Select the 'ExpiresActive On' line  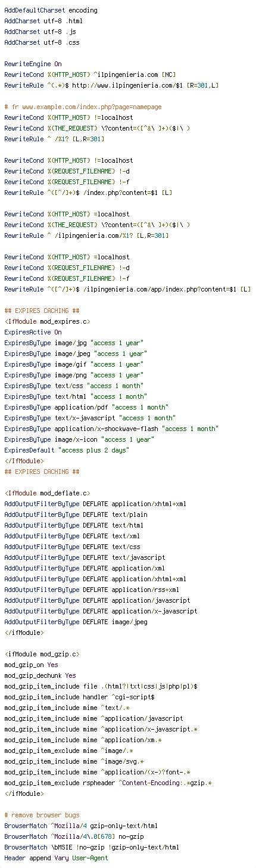tap(33, 332)
